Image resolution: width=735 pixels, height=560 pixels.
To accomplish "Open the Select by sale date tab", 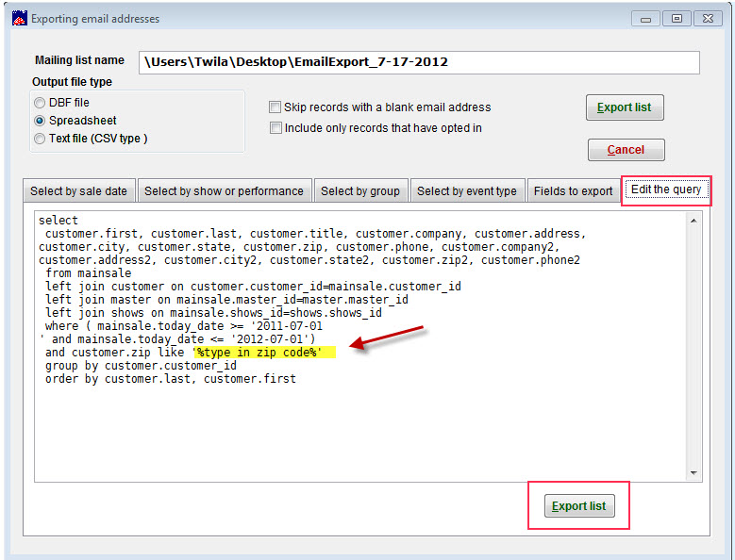I will [x=78, y=191].
